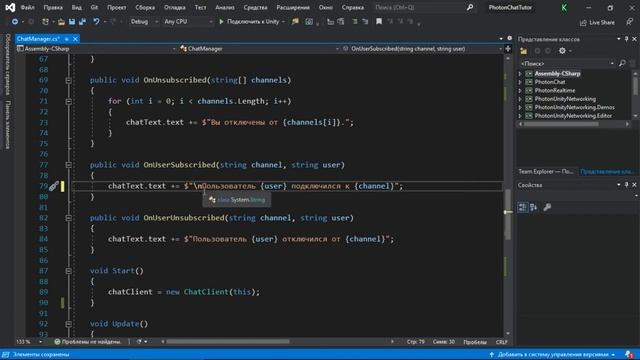Open the Расширения menu
This screenshot has height=360, width=640.
click(293, 7)
